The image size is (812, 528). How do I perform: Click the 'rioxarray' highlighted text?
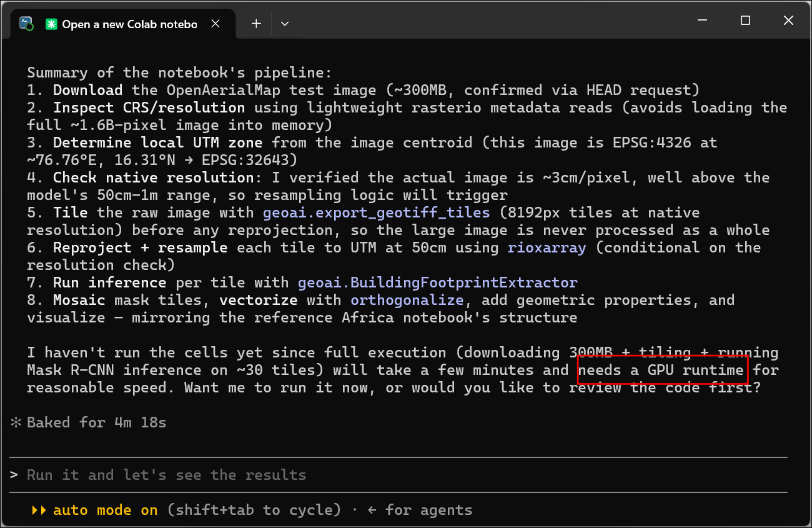point(547,247)
